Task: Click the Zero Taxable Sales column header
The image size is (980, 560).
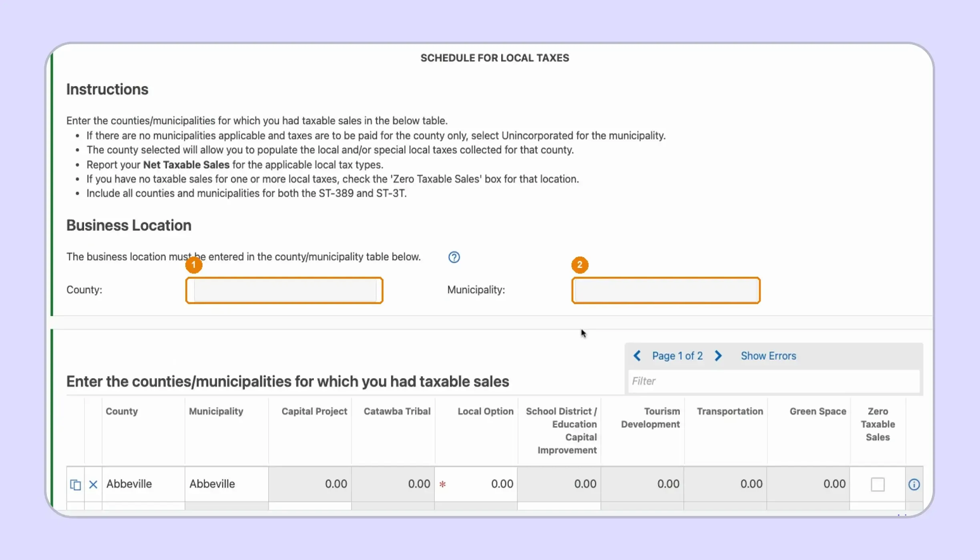Action: click(x=878, y=424)
